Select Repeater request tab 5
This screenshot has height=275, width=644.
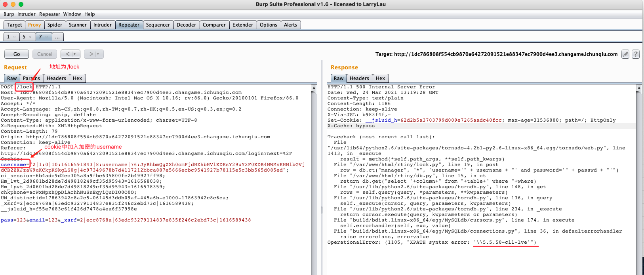(x=24, y=37)
